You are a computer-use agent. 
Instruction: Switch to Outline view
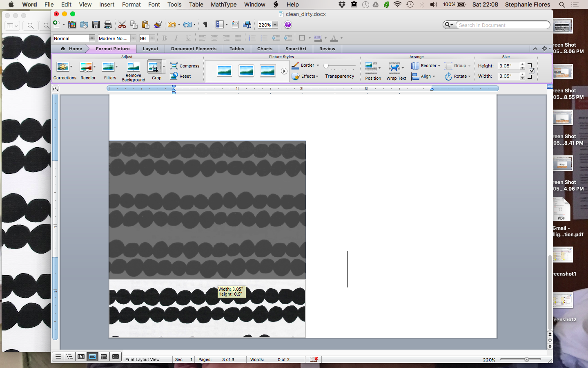pyautogui.click(x=70, y=357)
